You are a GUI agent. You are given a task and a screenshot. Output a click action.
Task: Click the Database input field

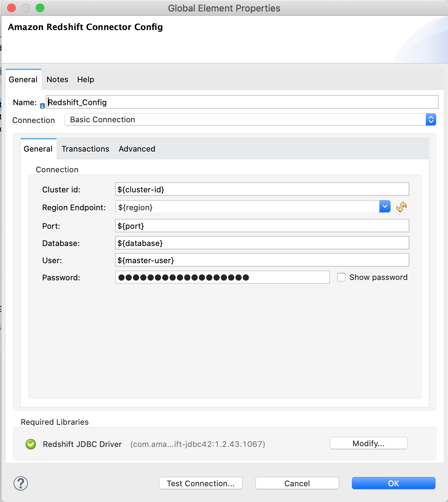point(262,243)
